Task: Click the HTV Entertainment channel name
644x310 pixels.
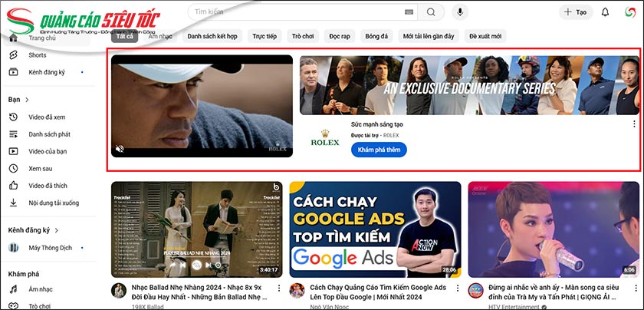Action: [x=514, y=307]
